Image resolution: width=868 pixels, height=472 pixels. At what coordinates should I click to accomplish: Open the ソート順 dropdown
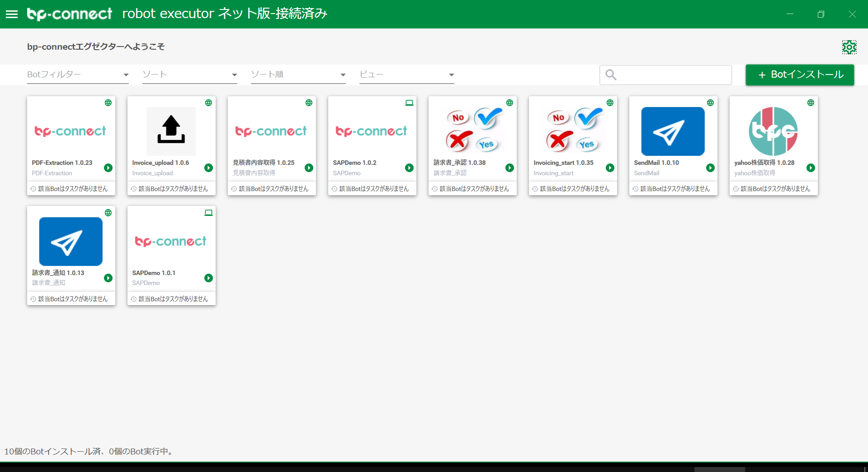point(298,75)
